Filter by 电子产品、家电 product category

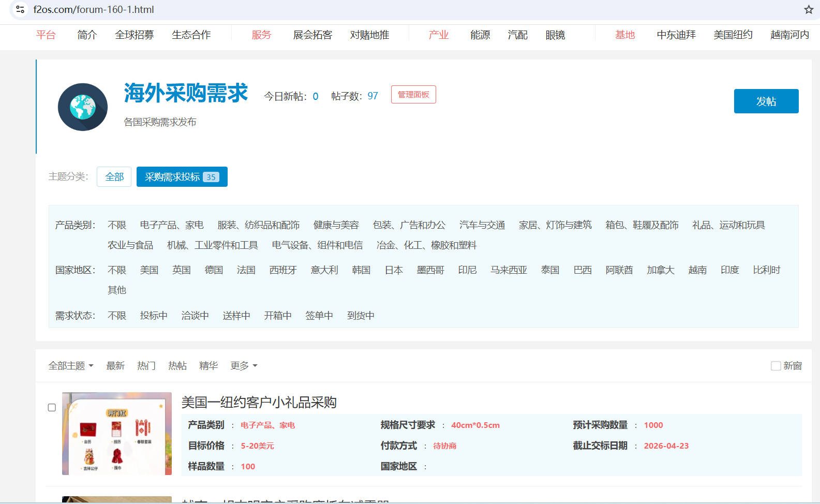[x=172, y=225]
